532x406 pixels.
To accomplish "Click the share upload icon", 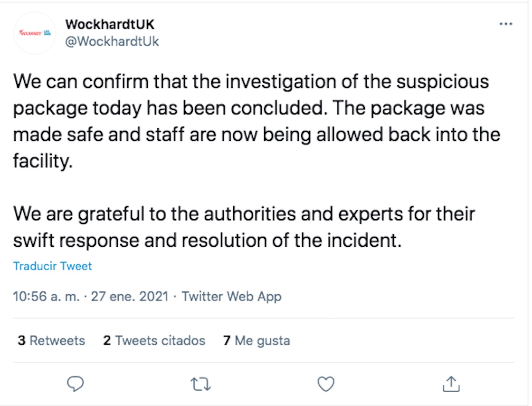I will point(451,383).
